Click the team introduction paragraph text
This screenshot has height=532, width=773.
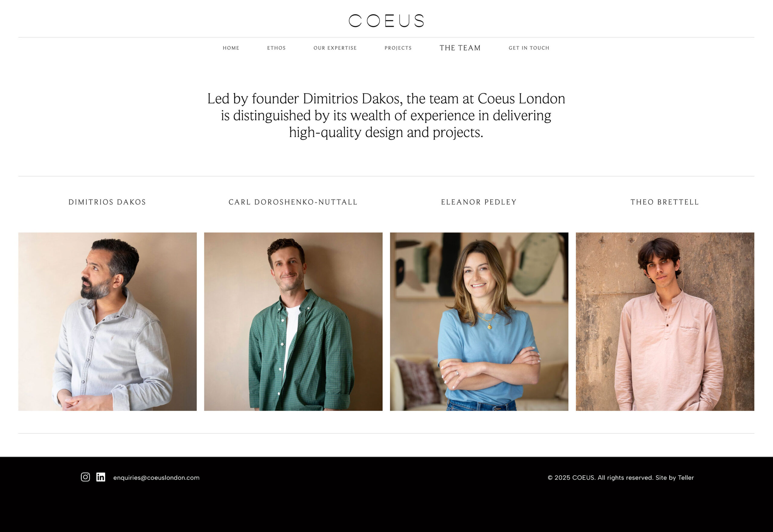[386, 115]
